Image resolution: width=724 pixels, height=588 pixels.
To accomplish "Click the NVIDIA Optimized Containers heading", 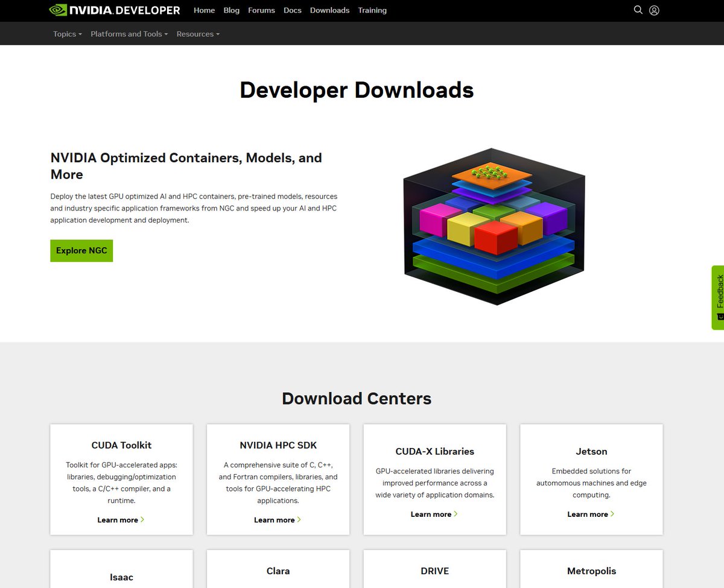I will [x=186, y=166].
